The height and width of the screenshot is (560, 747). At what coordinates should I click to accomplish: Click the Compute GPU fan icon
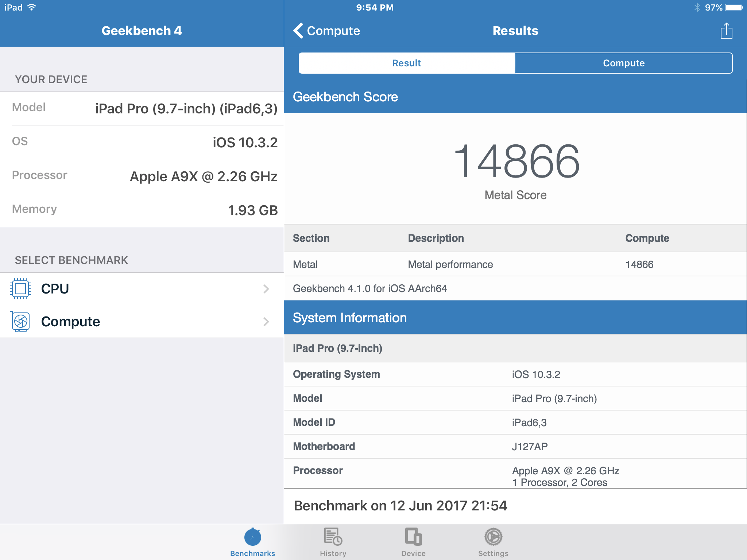(20, 322)
